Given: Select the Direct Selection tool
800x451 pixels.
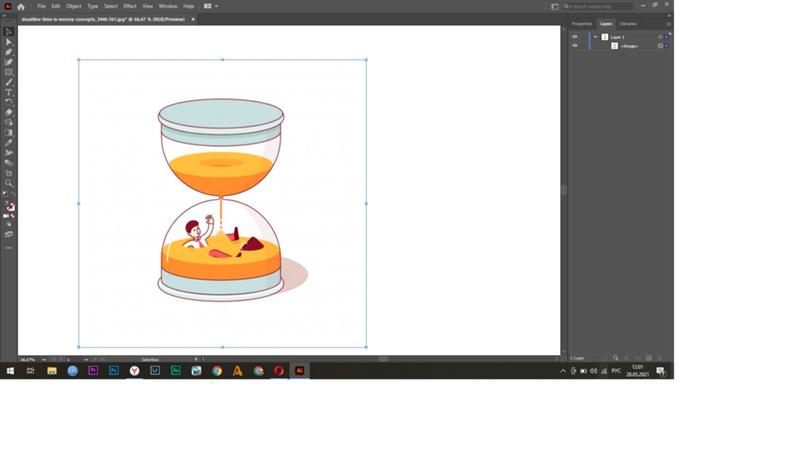Looking at the screenshot, I should point(9,42).
